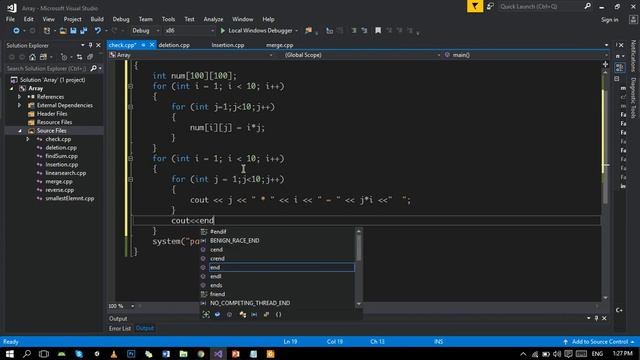Click the yellow notifications filter flag icon
Viewport: 640px width, 360px height.
point(475,7)
